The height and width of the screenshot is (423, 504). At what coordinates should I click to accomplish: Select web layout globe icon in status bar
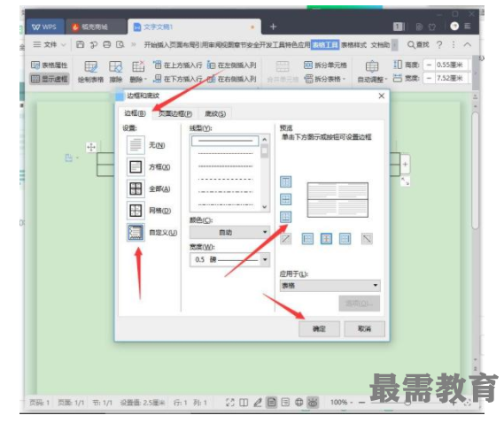pos(299,402)
